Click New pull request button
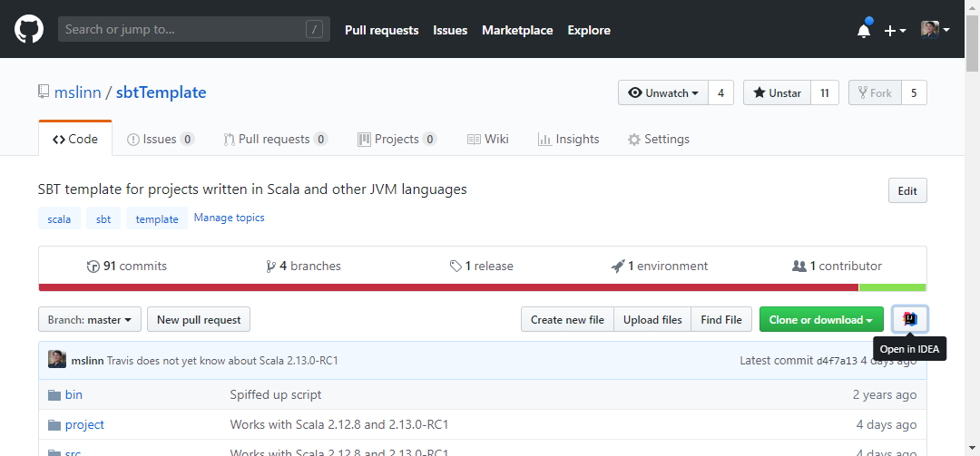980x456 pixels. point(199,319)
